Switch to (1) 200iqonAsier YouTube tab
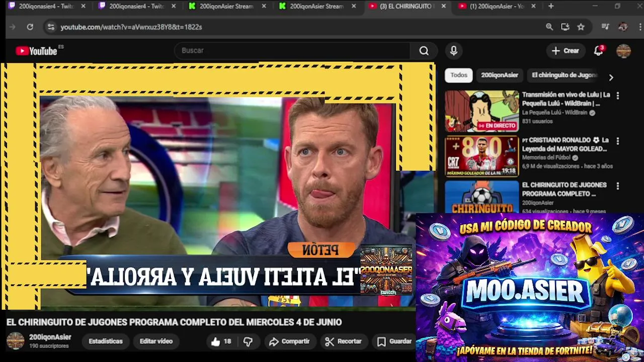Image resolution: width=644 pixels, height=362 pixels. [x=497, y=6]
